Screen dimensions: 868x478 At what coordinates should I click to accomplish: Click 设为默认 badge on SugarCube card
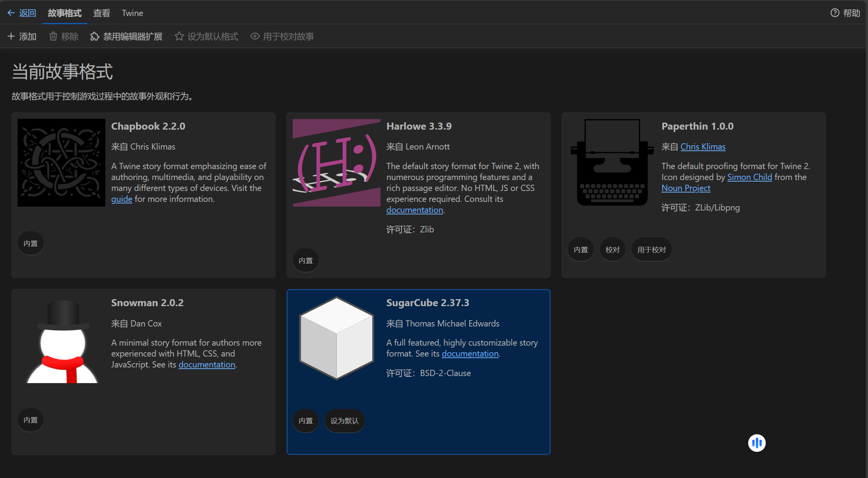[344, 421]
